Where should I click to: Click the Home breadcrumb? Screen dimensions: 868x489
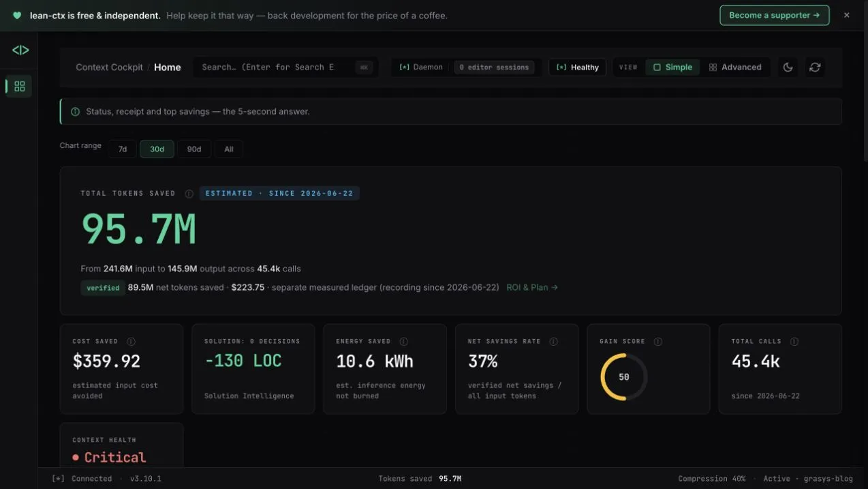(168, 67)
